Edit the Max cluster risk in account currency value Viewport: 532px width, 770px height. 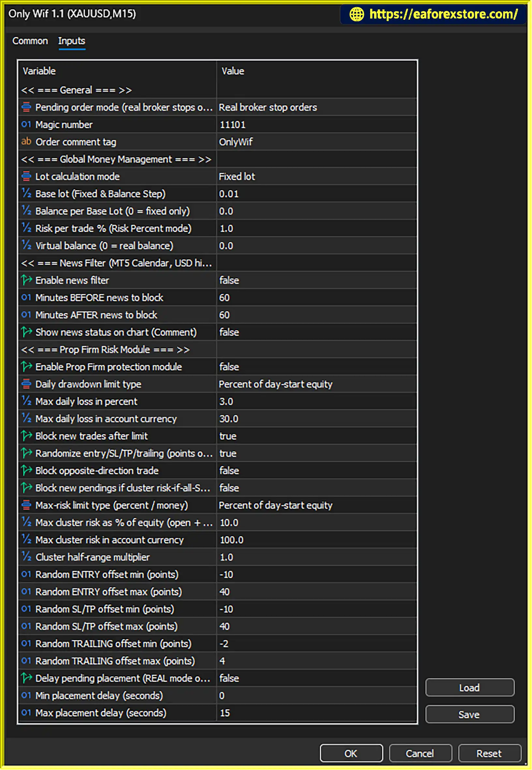click(317, 540)
